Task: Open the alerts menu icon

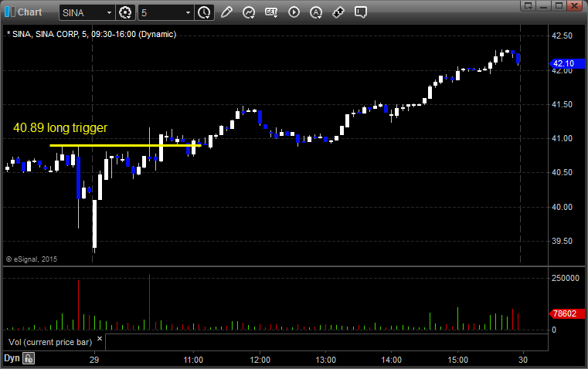Action: pyautogui.click(x=316, y=12)
